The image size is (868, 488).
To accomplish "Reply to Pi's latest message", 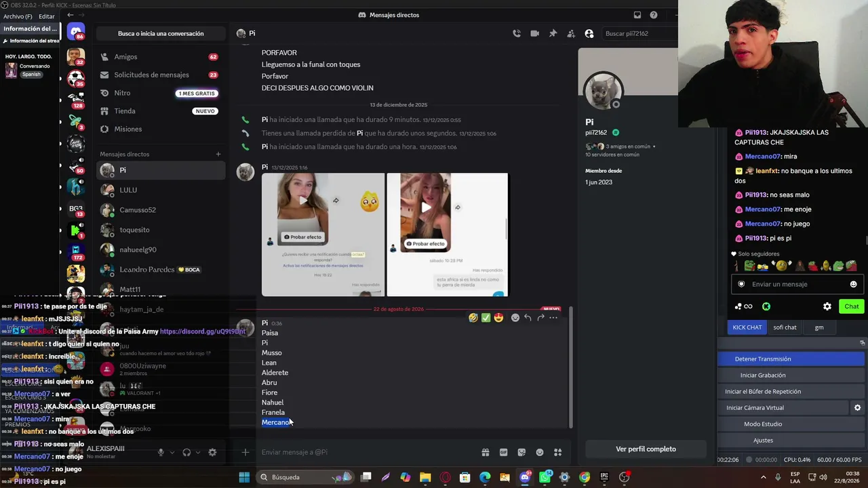I will [x=528, y=317].
